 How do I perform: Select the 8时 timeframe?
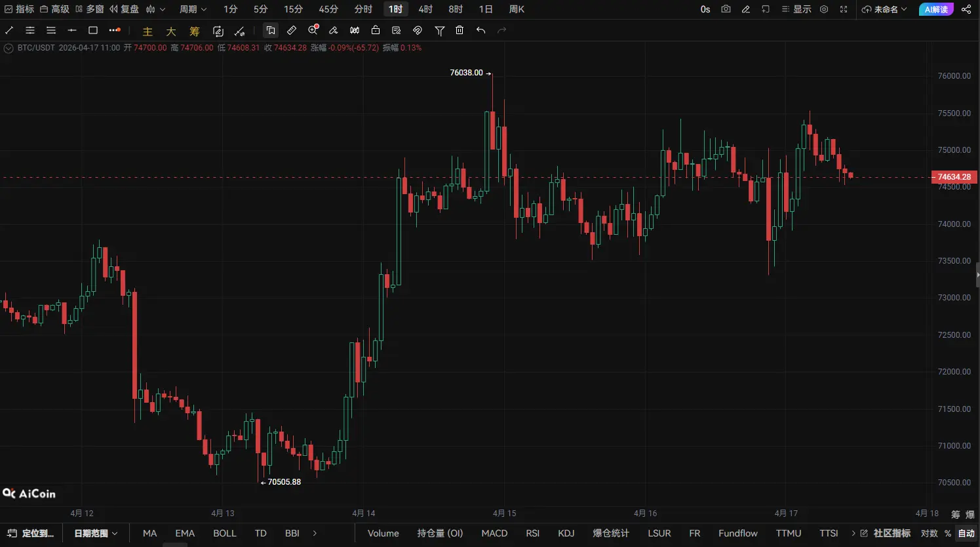456,9
